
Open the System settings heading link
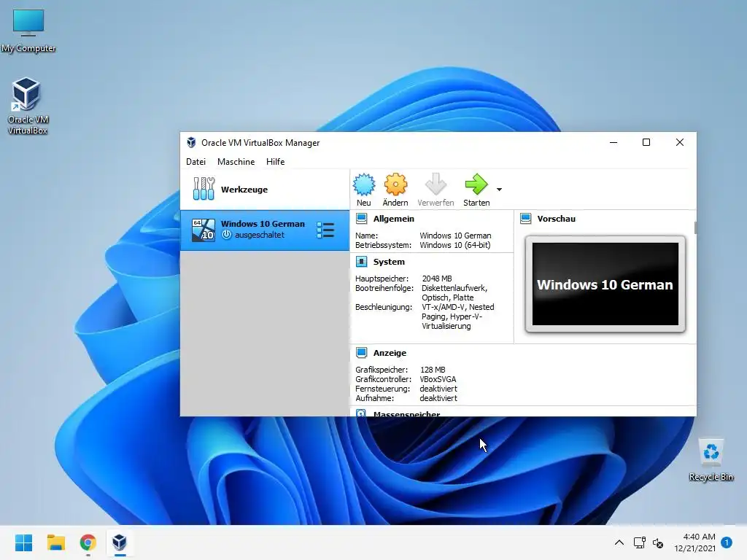click(x=389, y=262)
